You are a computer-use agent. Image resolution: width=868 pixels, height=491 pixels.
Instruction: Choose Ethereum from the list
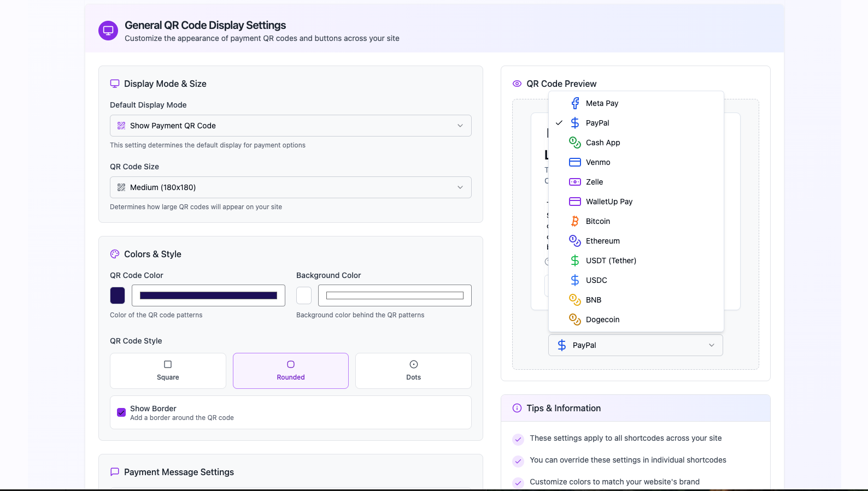(636, 241)
